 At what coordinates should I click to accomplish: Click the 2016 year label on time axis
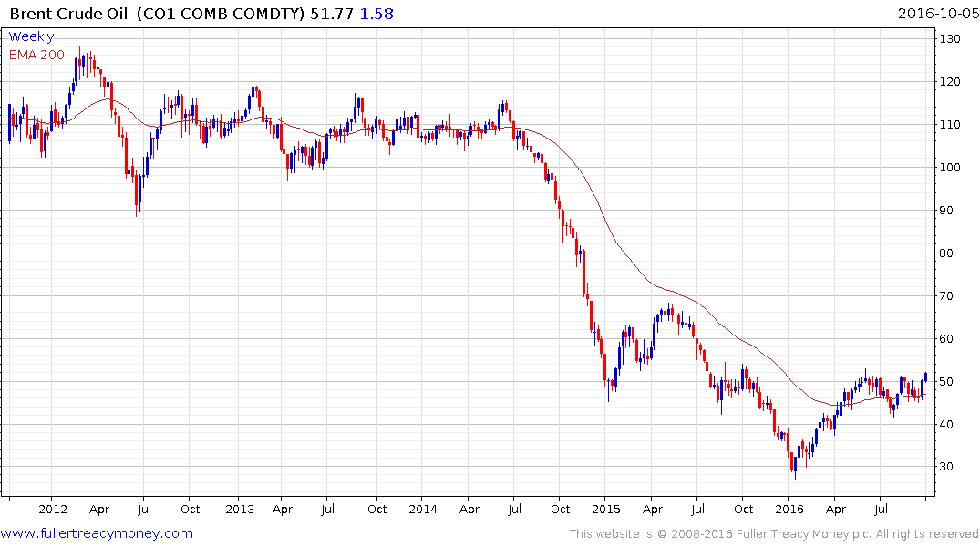(789, 509)
